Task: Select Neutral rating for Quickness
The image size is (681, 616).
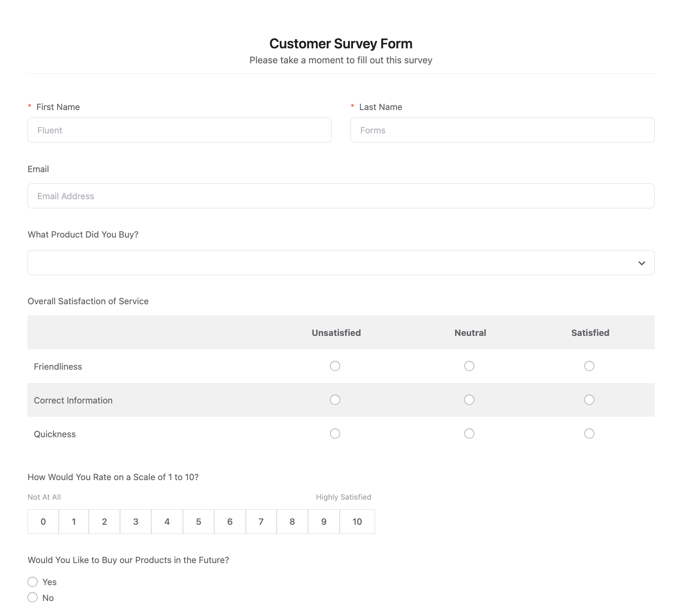Action: tap(469, 433)
